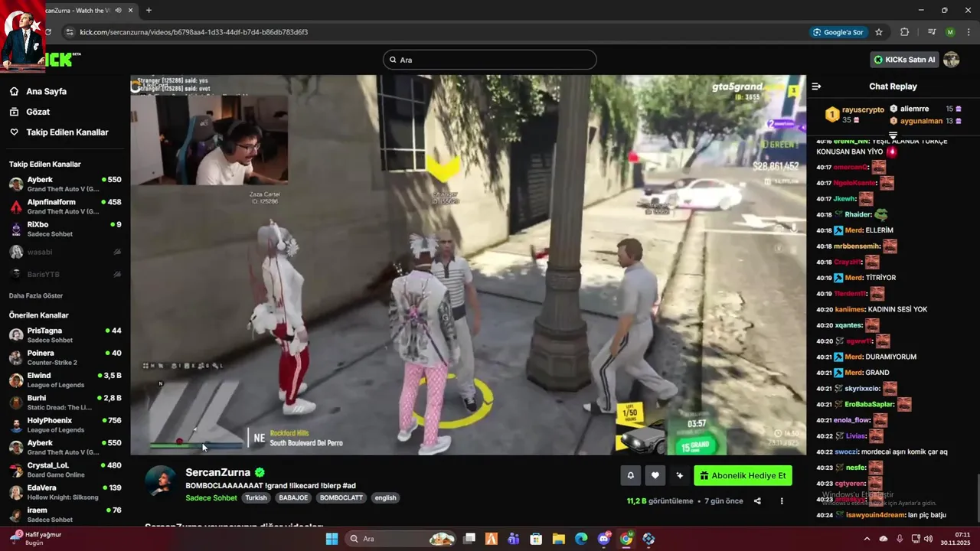Toggle following SercanZurna with the heart button
The width and height of the screenshot is (980, 551).
(655, 475)
